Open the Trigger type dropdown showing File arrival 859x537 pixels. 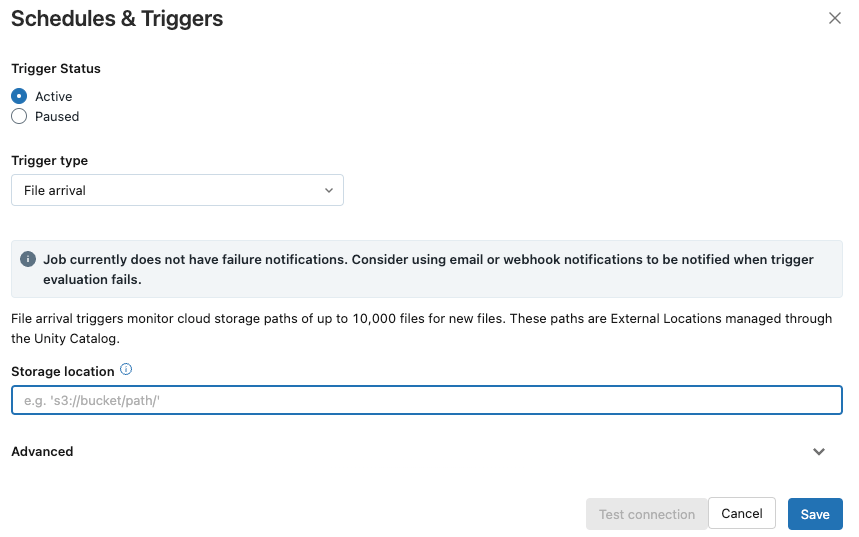[177, 190]
